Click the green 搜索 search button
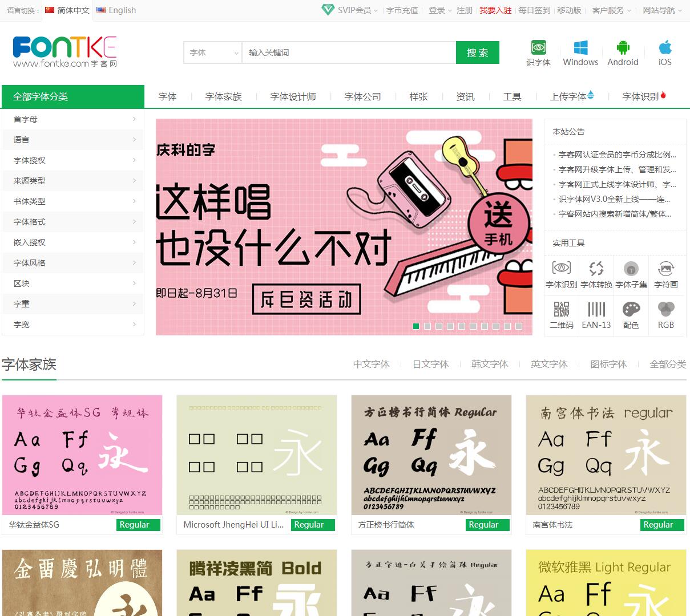This screenshot has height=616, width=690. click(x=478, y=52)
